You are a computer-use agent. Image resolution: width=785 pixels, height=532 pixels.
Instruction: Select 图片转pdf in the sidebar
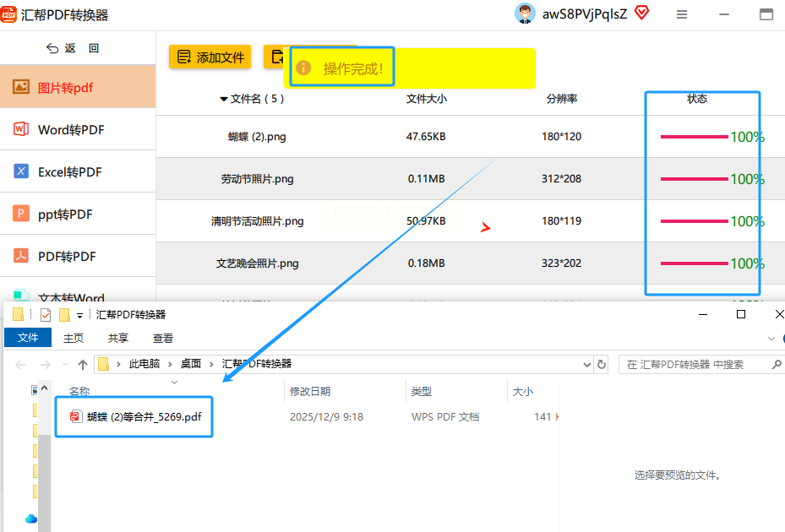pyautogui.click(x=78, y=87)
